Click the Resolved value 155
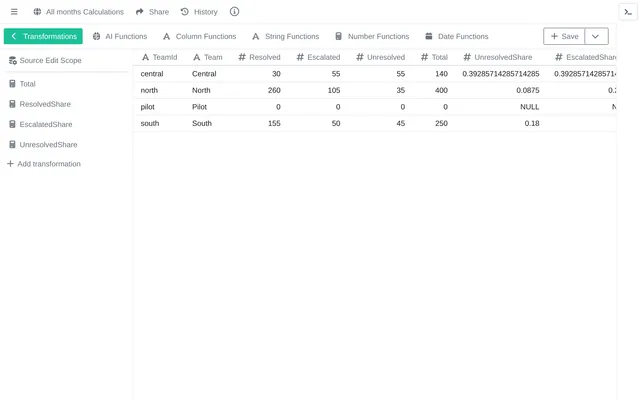The width and height of the screenshot is (640, 400). pyautogui.click(x=274, y=123)
